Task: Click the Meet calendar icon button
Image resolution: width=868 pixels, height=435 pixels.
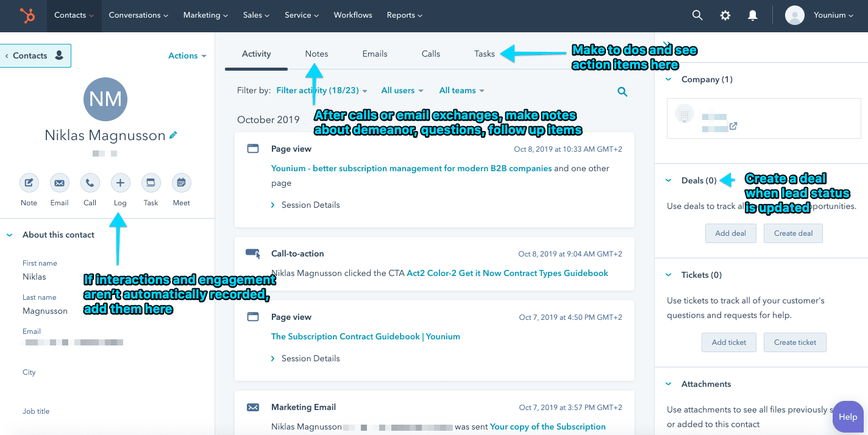Action: (181, 182)
